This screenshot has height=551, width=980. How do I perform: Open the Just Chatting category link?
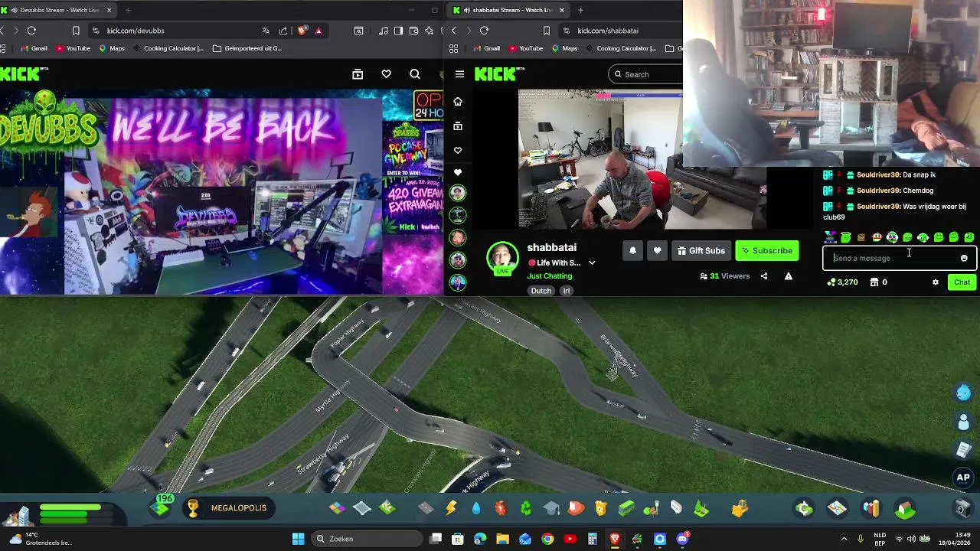(x=550, y=276)
